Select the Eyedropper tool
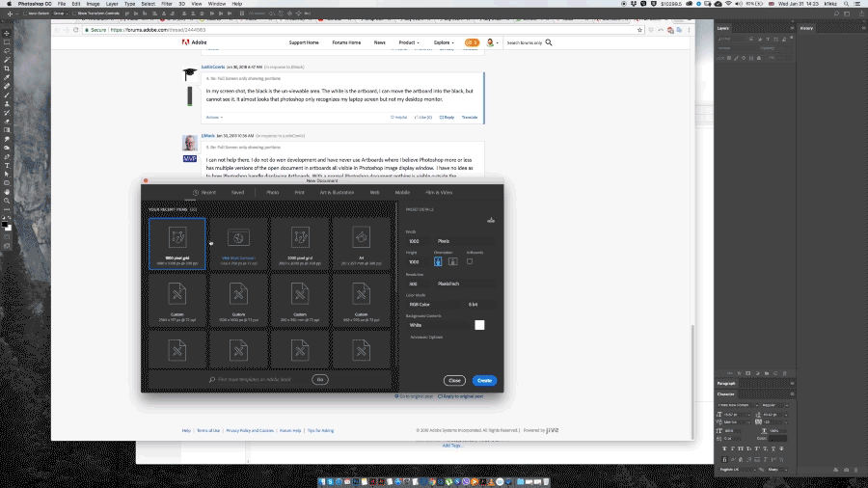Image resolution: width=868 pixels, height=488 pixels. coord(7,77)
